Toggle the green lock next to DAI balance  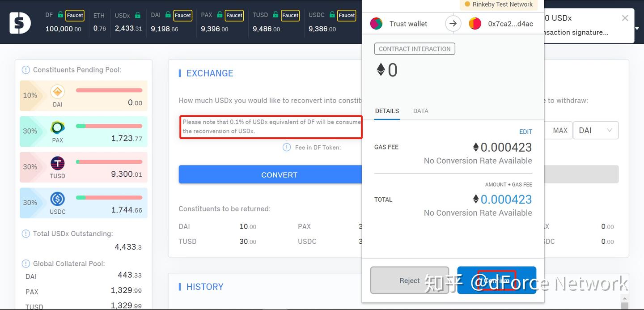(x=168, y=15)
